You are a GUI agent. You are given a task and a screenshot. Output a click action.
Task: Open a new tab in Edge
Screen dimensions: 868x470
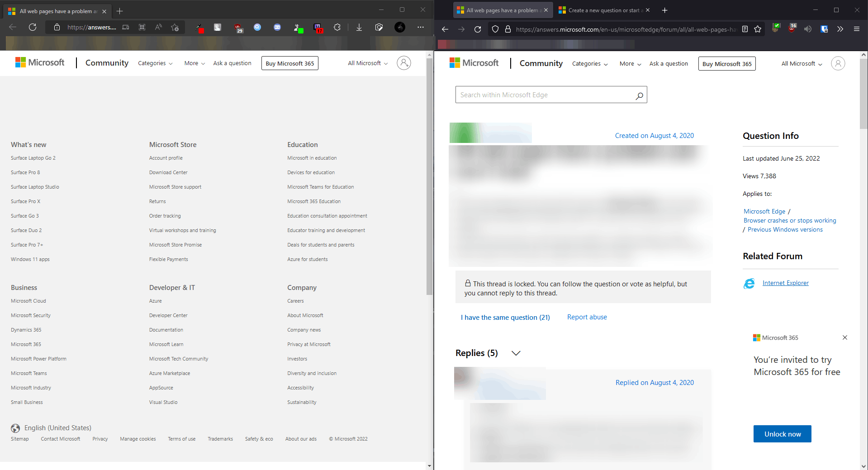[120, 11]
